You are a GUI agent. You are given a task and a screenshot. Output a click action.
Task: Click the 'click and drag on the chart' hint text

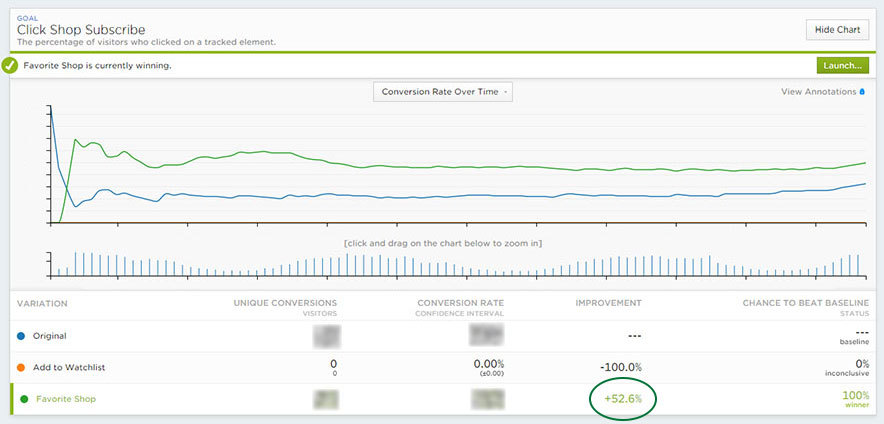coord(443,244)
